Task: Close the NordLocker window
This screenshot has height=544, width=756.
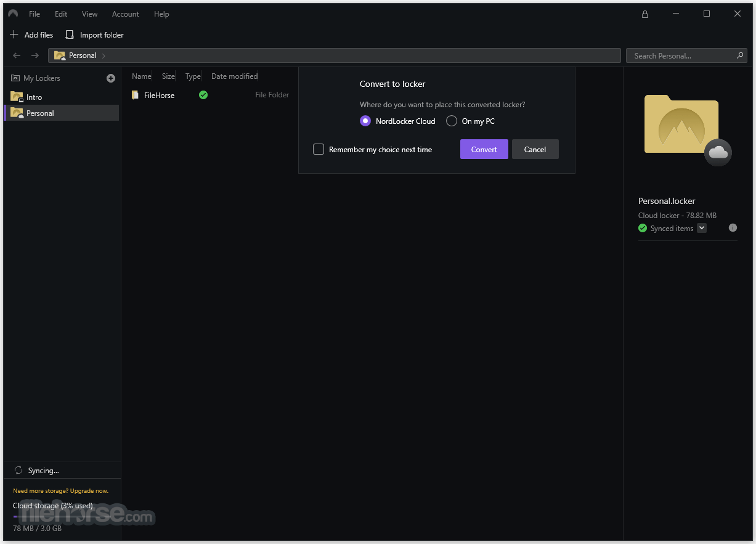Action: click(x=738, y=14)
